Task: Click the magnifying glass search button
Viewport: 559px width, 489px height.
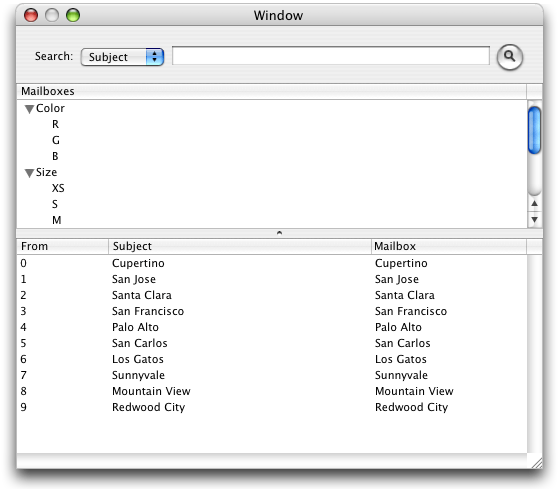Action: [x=509, y=57]
